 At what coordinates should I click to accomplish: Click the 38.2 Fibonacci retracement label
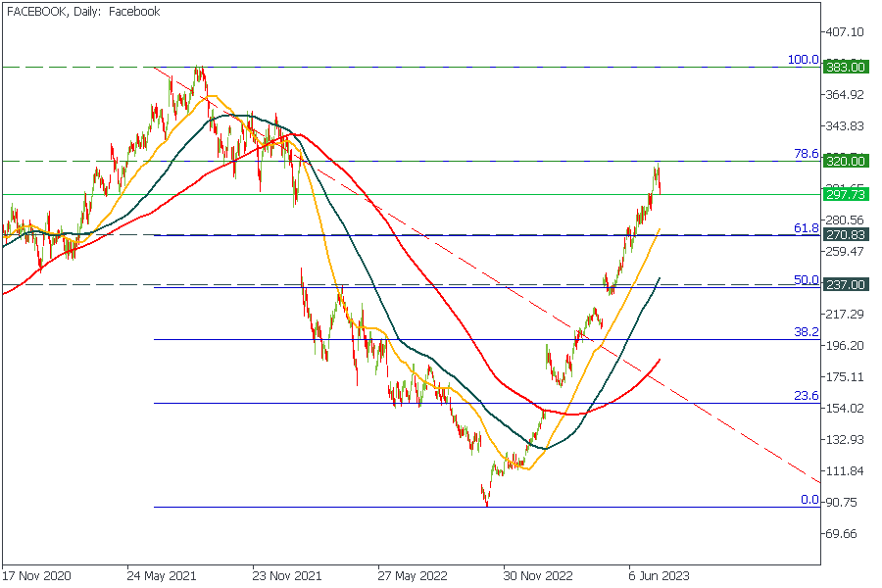click(x=806, y=332)
